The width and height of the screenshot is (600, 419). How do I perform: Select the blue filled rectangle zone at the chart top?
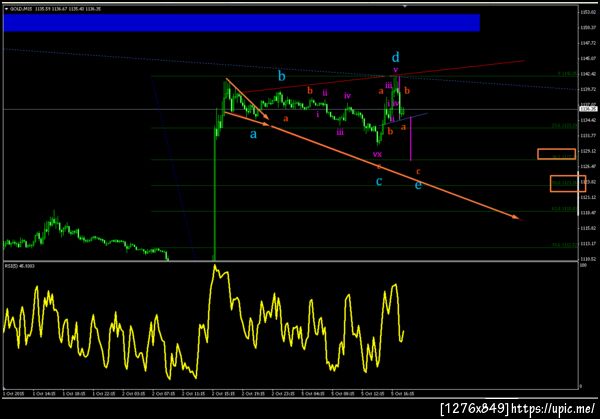[x=241, y=23]
